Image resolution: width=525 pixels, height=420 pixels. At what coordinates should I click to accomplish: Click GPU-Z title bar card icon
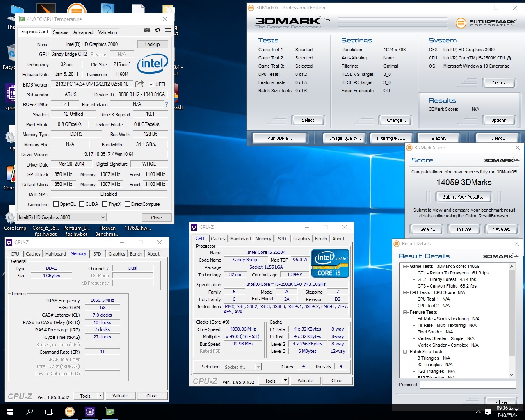[x=22, y=19]
